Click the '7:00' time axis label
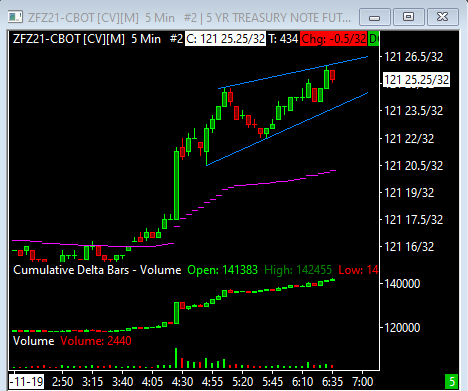 tap(362, 381)
